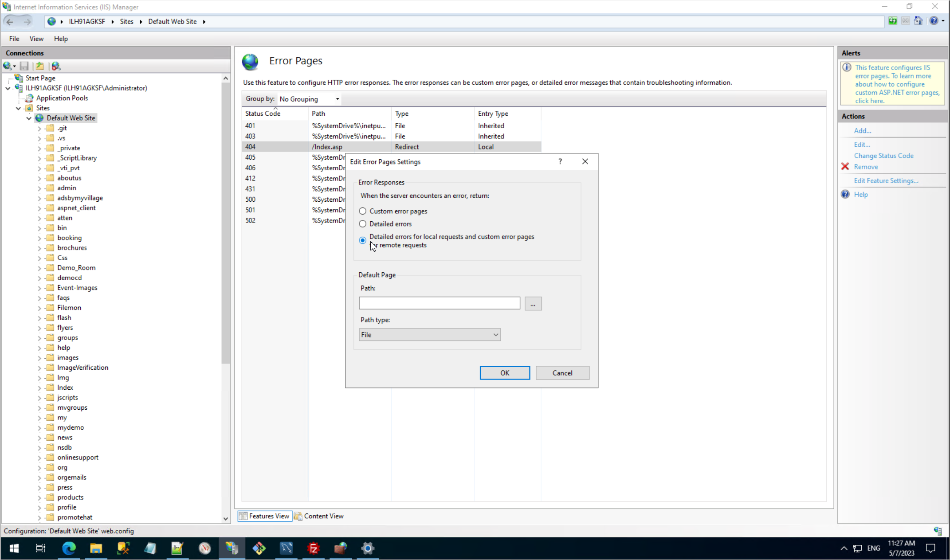Click the Connections tree vertical scrollbar
The image size is (950, 560).
click(226, 222)
